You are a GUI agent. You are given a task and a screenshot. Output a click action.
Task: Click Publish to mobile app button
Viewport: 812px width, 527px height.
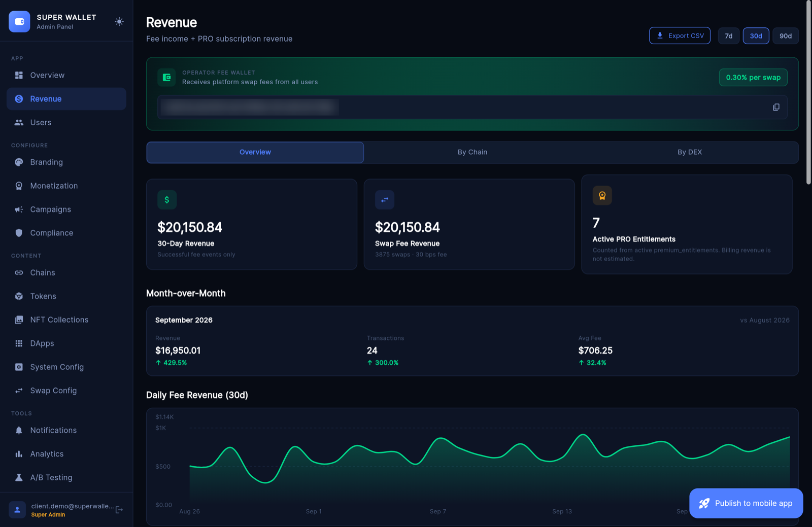[x=746, y=503]
